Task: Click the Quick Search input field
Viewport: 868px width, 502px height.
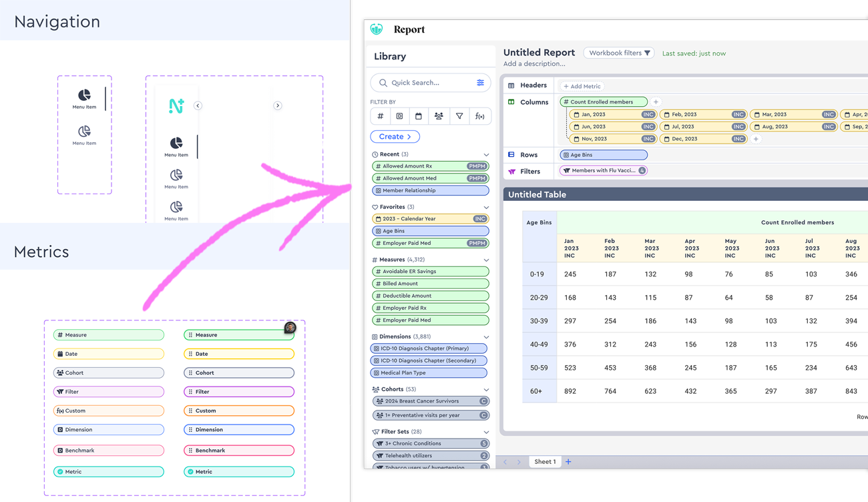Action: [x=431, y=83]
